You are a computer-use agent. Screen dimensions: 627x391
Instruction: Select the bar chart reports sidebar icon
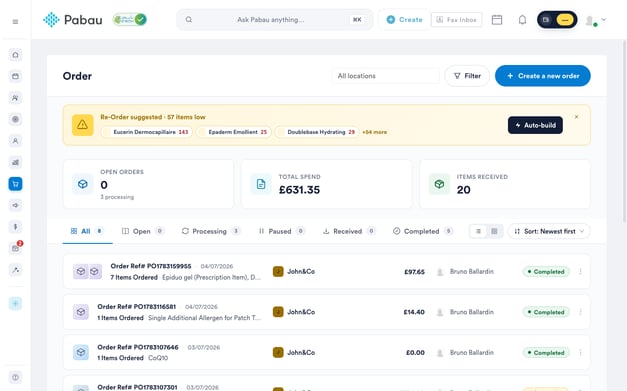click(15, 162)
